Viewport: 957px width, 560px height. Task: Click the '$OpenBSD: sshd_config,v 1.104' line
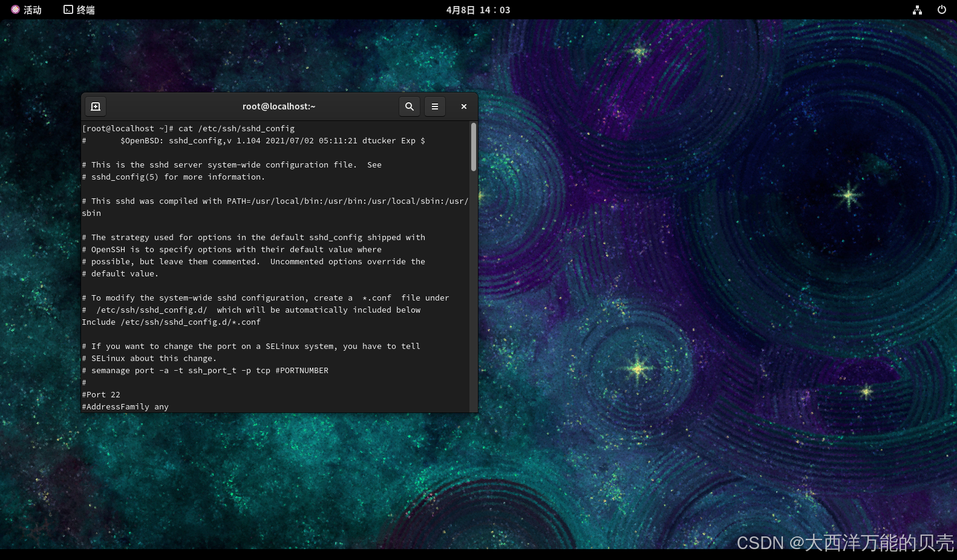pyautogui.click(x=253, y=140)
